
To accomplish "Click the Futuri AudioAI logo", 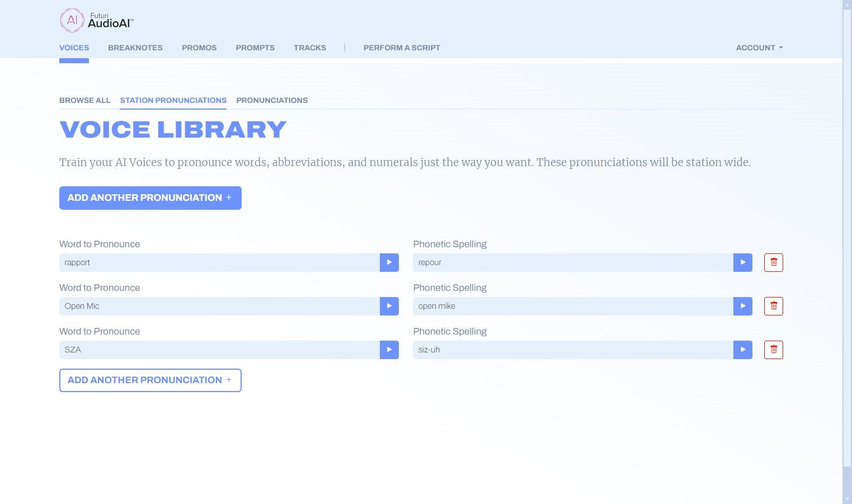I will coord(96,20).
